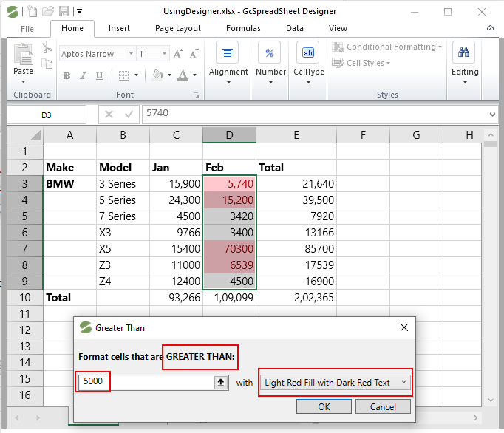Click the vertical scrollbar down arrow
This screenshot has width=504, height=433.
491,400
